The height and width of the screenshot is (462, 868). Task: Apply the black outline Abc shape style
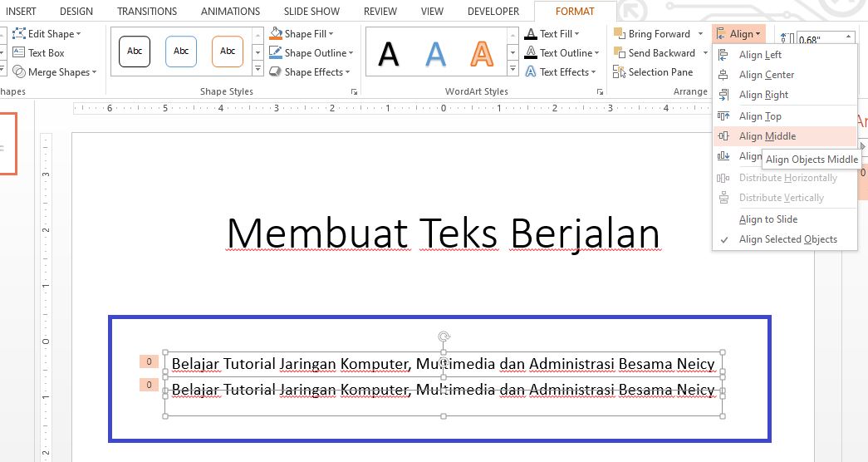[x=135, y=52]
